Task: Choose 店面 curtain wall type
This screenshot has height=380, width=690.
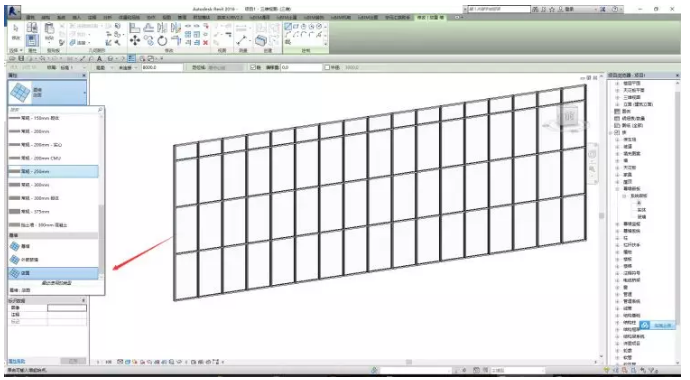Action: pyautogui.click(x=53, y=273)
